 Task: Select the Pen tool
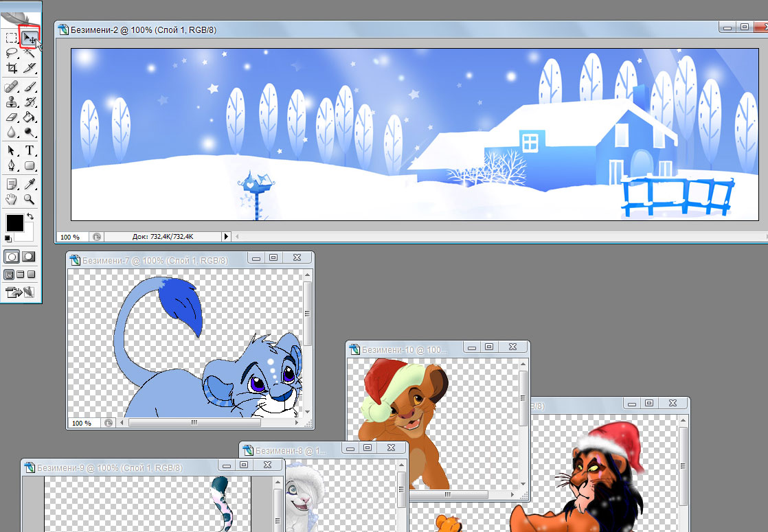(x=11, y=165)
